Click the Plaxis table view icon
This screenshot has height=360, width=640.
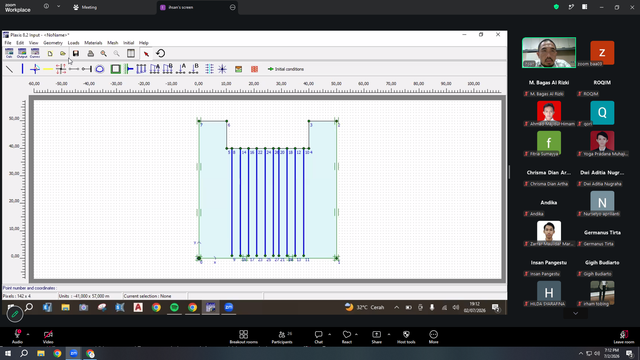[x=131, y=53]
